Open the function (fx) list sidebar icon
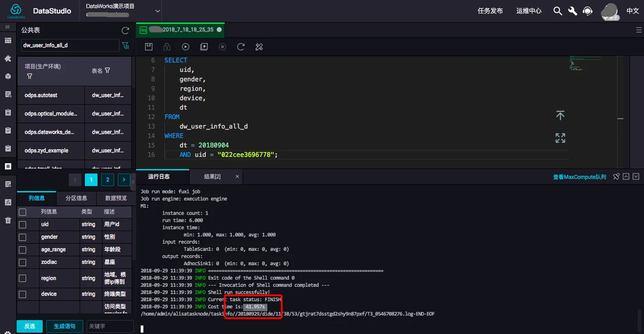This screenshot has height=334, width=644. (x=8, y=202)
